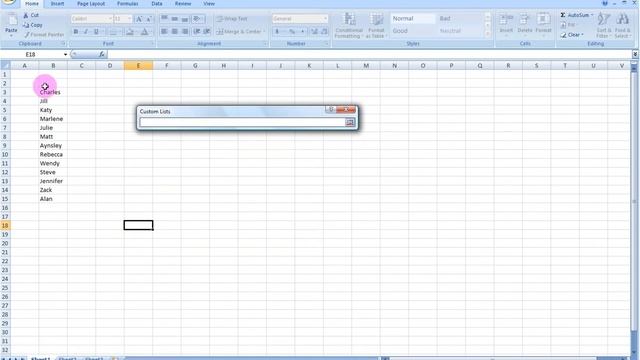Click the Decrease Font Size icon
Image resolution: width=640 pixels, height=360 pixels.
(x=149, y=19)
